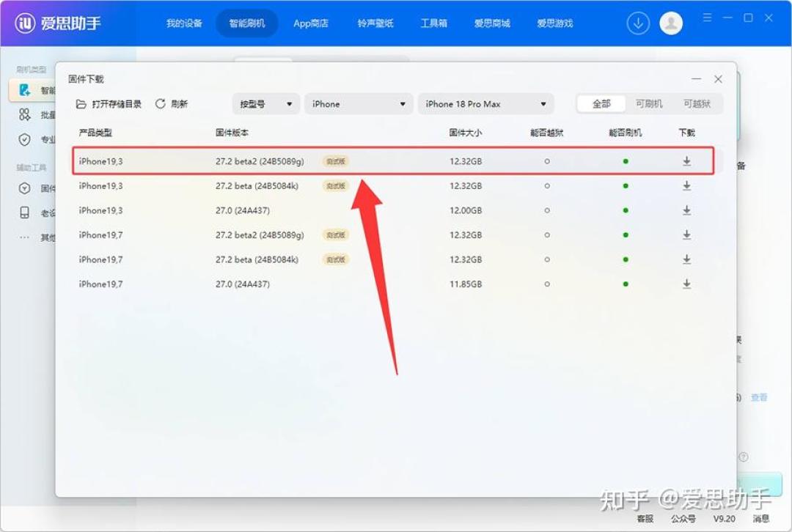792x532 pixels.
Task: Download the iPhone19,3 27.2 beta2 firmware
Action: click(686, 161)
